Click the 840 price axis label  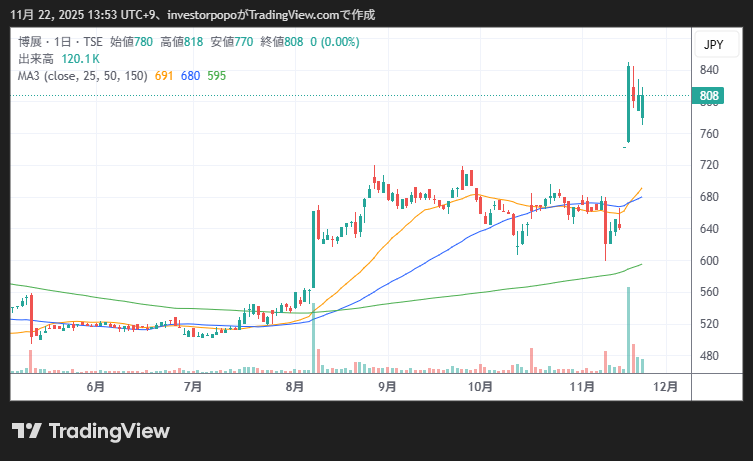click(710, 70)
